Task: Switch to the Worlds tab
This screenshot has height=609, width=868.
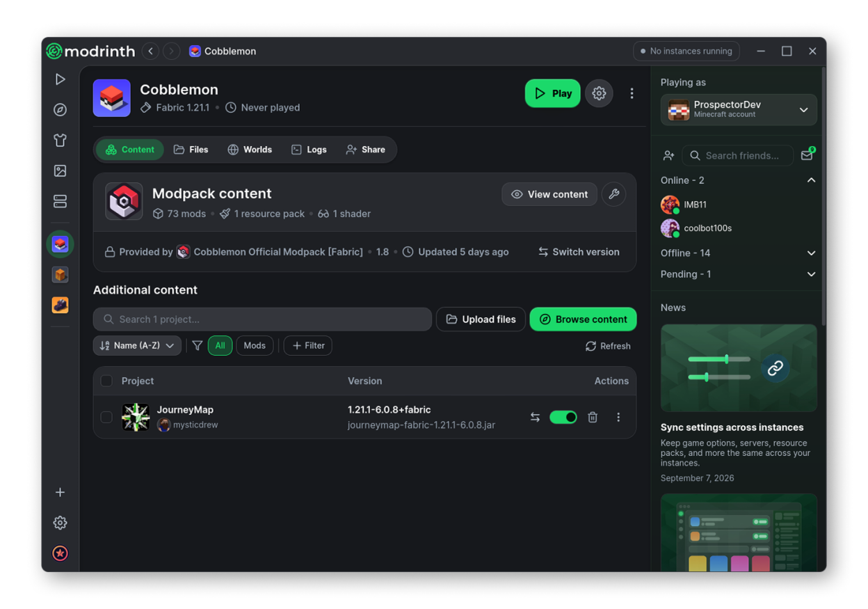Action: (x=250, y=150)
